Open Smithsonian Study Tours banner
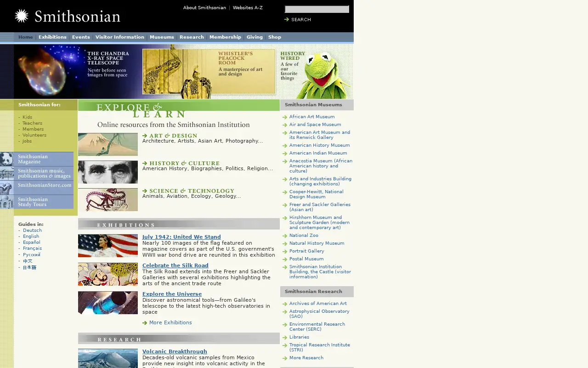 (37, 202)
